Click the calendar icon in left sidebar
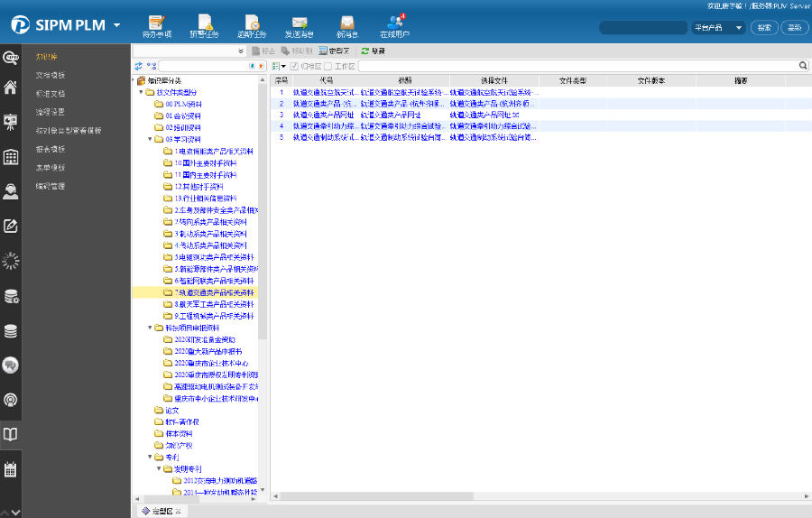 click(11, 469)
